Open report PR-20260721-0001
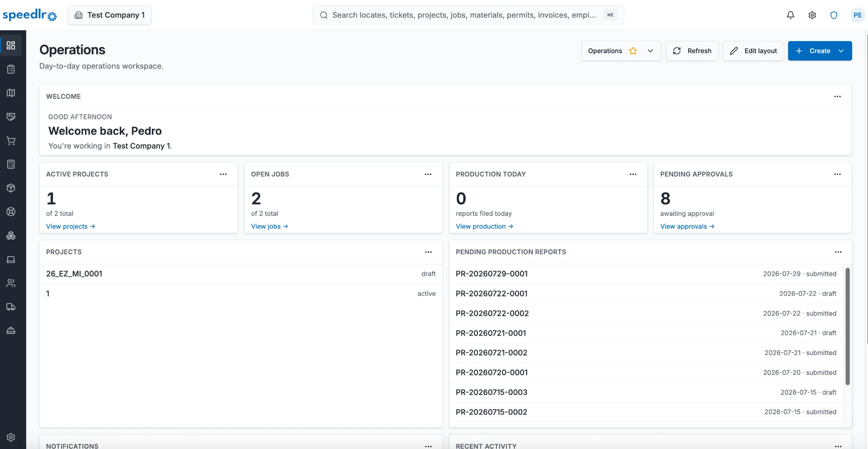This screenshot has width=868, height=449. click(x=646, y=333)
